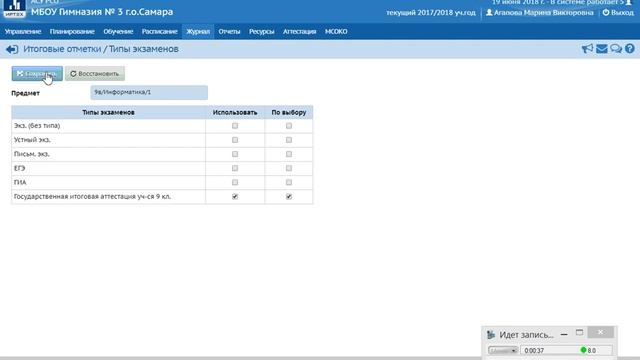
Task: Open the recorder window dropdown selector
Action: [x=503, y=350]
